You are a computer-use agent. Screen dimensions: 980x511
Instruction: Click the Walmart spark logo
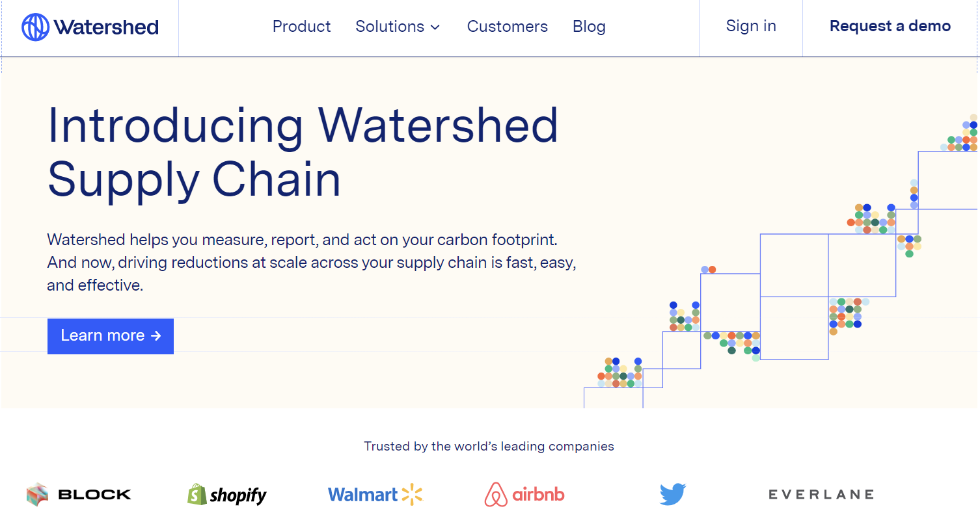coord(413,495)
